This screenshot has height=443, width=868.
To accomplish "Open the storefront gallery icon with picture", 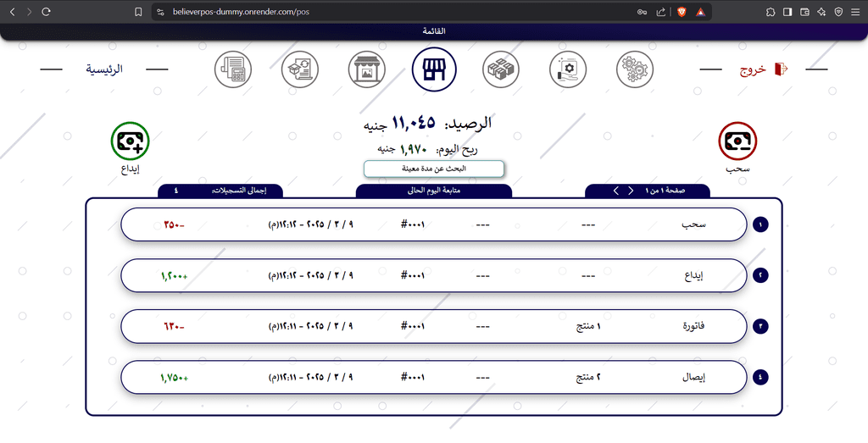I will (367, 69).
